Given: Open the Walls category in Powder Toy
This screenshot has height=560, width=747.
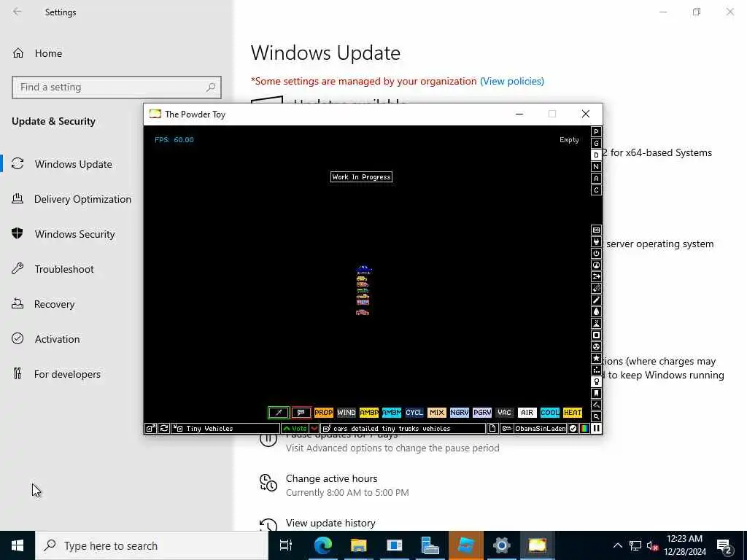Looking at the screenshot, I should coord(596,230).
